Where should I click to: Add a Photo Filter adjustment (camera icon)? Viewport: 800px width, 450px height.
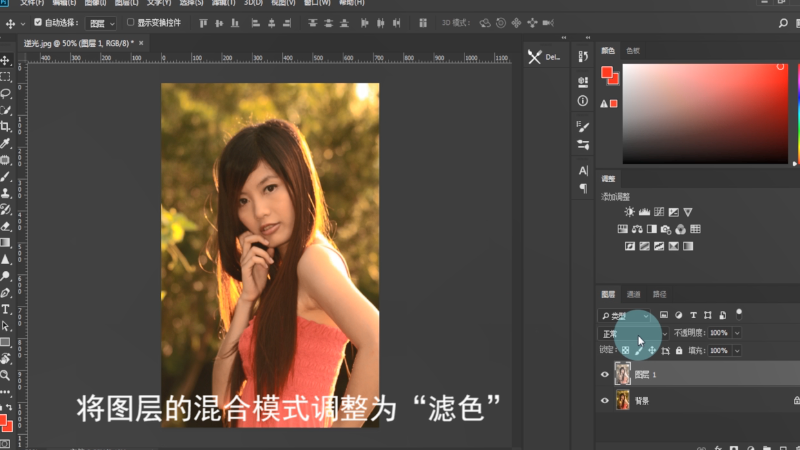coord(666,229)
